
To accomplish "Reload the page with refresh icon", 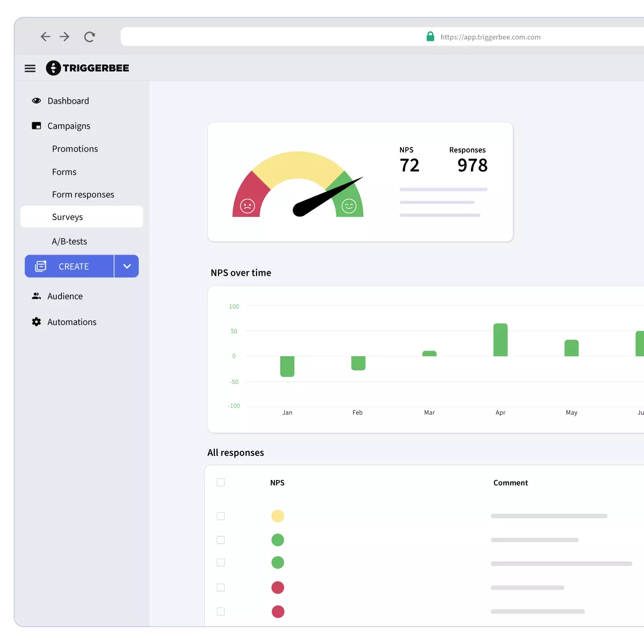I will pos(90,37).
